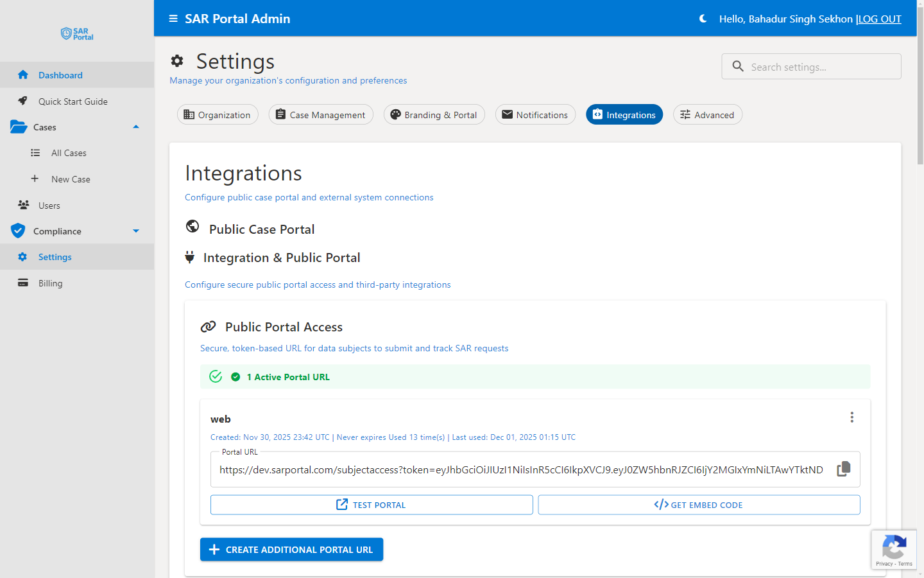924x578 pixels.
Task: Open the Advanced settings tab
Action: [707, 114]
